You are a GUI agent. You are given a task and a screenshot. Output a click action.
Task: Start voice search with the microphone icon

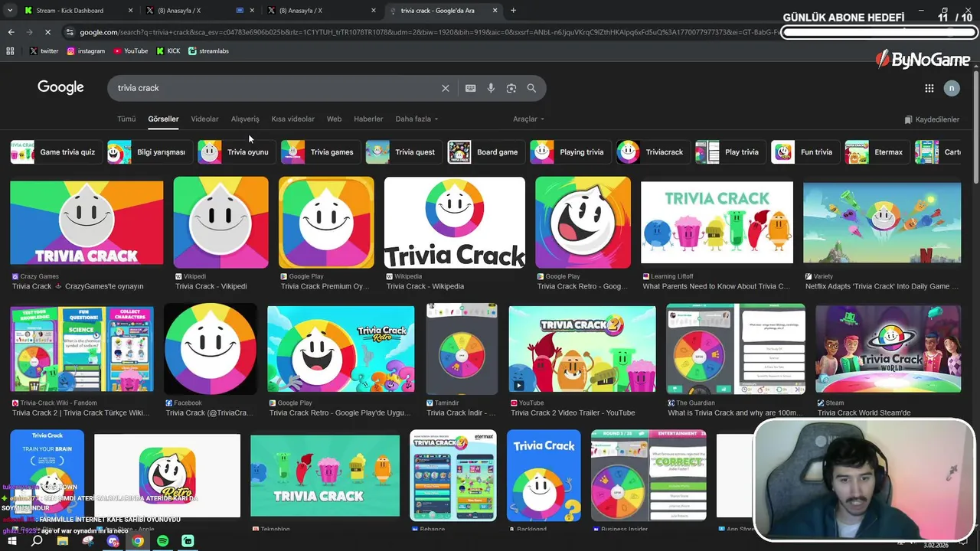(491, 88)
